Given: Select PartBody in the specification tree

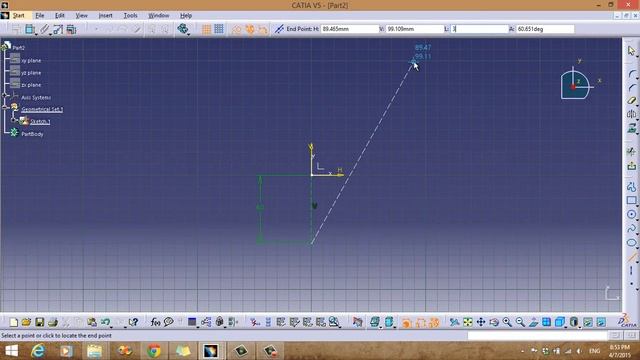Looking at the screenshot, I should (32, 134).
